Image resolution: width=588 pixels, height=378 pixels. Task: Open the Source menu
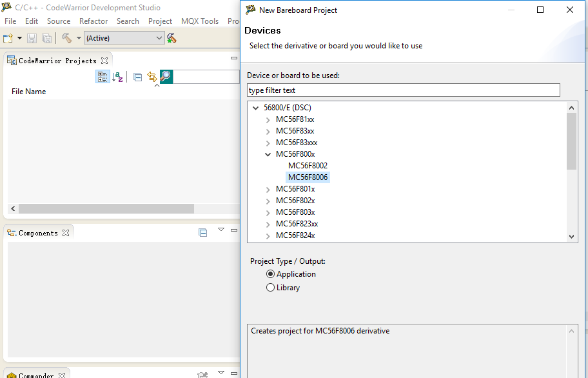coord(59,21)
